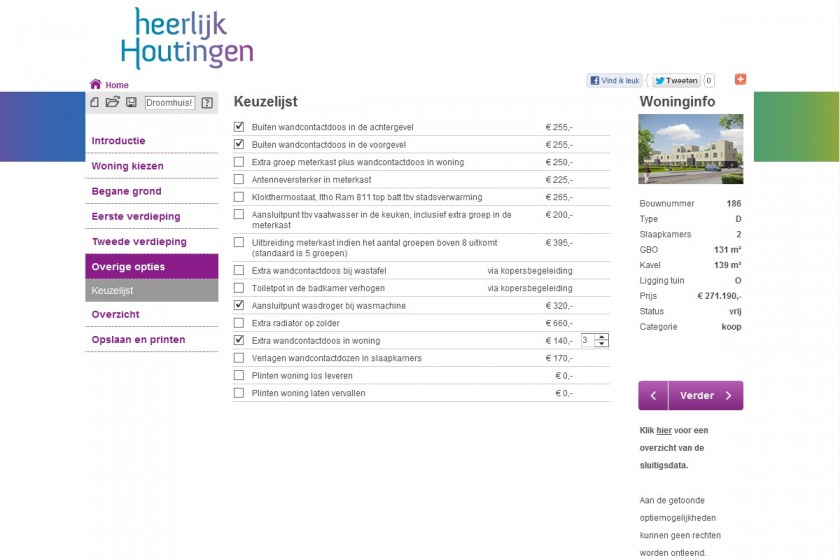
Task: Check Aansluitpunt tbv vaatwasser in keuken
Action: point(239,214)
